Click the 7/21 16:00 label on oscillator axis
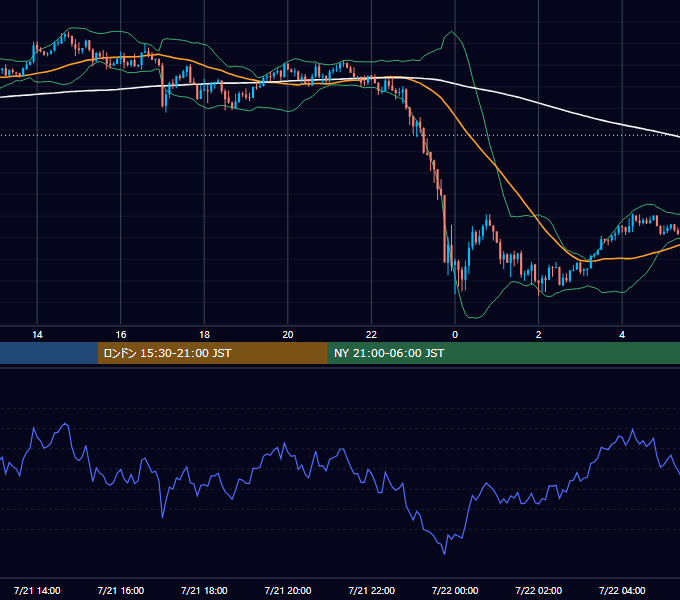Image resolution: width=680 pixels, height=600 pixels. tap(121, 590)
